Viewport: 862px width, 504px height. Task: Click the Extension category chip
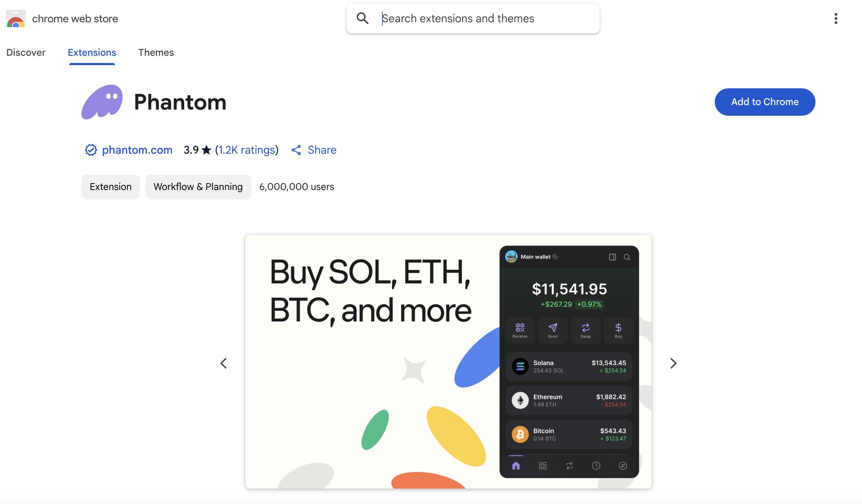110,187
